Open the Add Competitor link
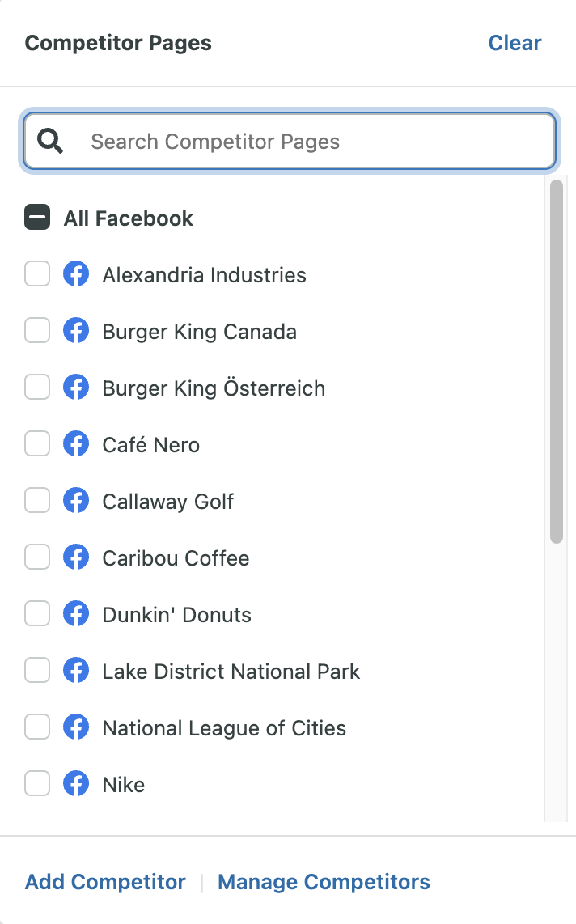 point(105,882)
